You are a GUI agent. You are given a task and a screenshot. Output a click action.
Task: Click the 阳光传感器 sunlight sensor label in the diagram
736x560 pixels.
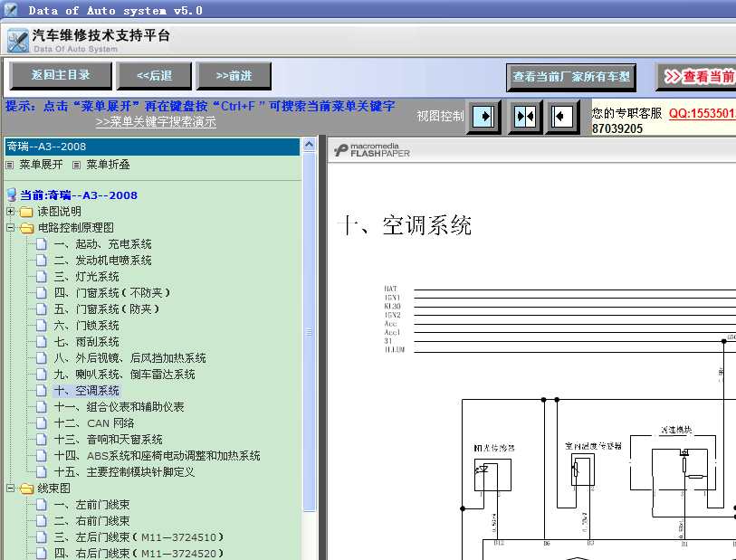[x=493, y=448]
